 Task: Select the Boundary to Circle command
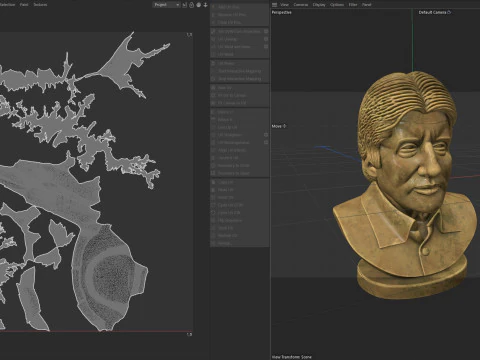click(240, 165)
